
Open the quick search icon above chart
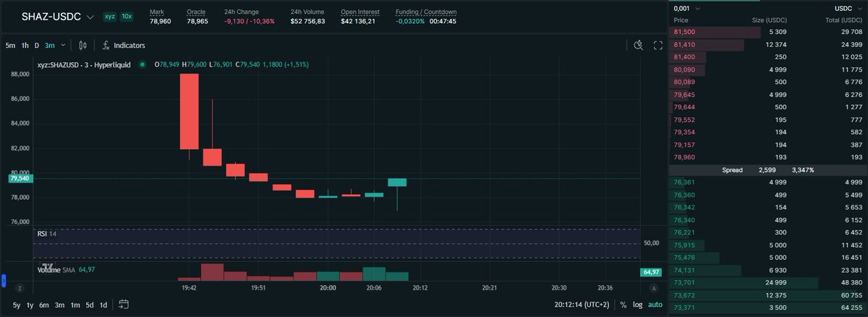point(638,45)
